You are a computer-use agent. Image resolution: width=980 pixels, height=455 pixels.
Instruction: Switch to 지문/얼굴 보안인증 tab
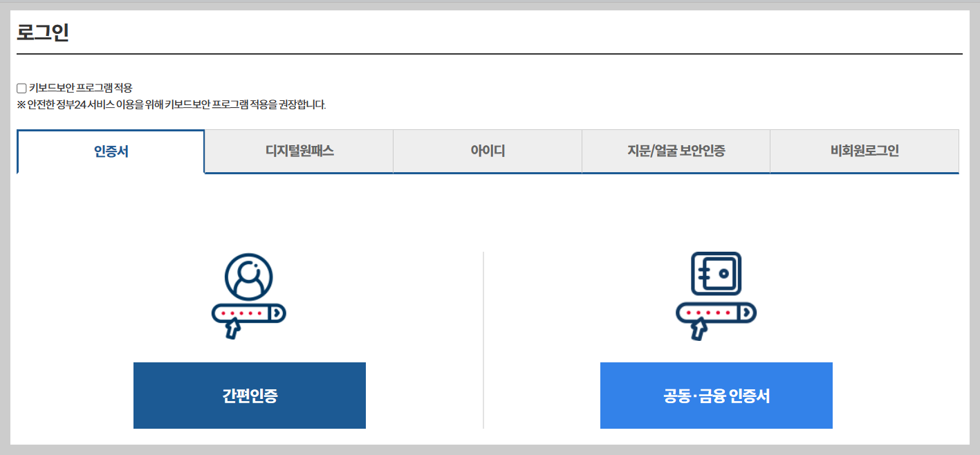click(x=676, y=151)
